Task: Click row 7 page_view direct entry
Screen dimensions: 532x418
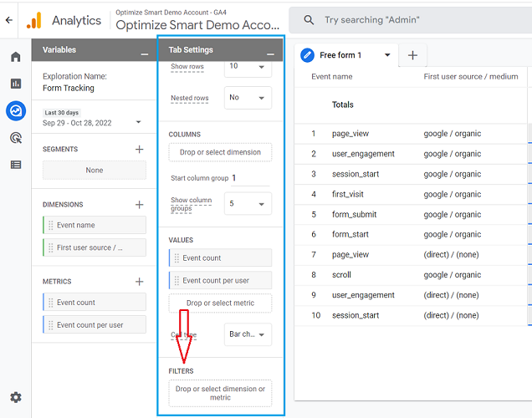Action: [412, 255]
